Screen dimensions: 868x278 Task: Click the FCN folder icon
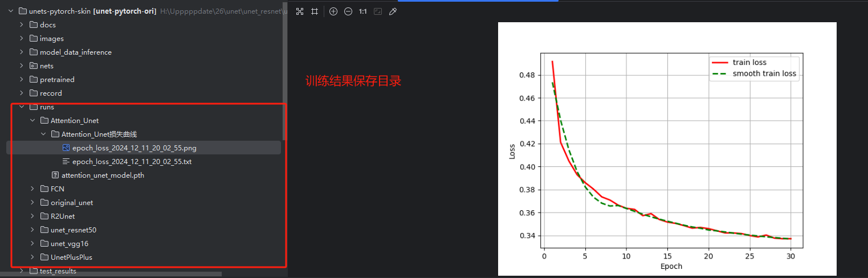click(x=44, y=189)
